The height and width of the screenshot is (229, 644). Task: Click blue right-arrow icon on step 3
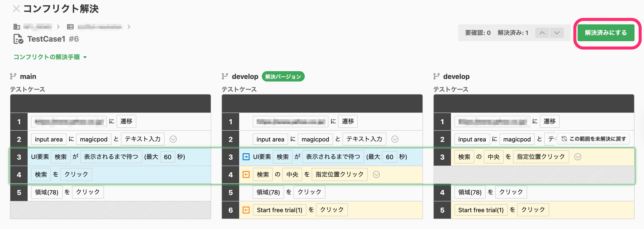coord(246,157)
